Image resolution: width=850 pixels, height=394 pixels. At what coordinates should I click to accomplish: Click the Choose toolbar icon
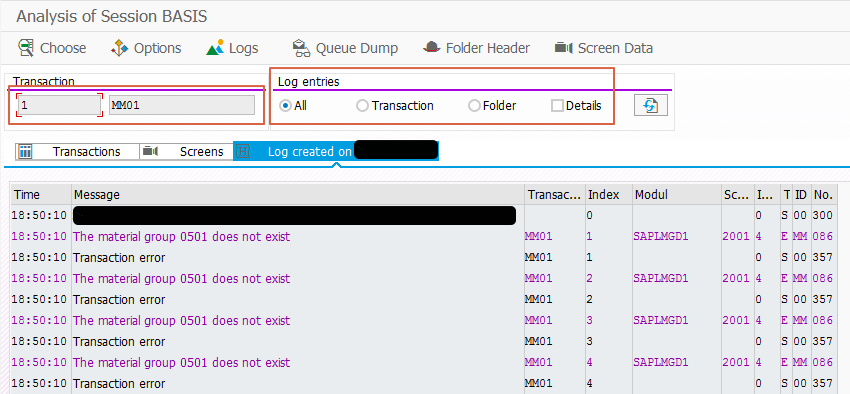(x=26, y=48)
